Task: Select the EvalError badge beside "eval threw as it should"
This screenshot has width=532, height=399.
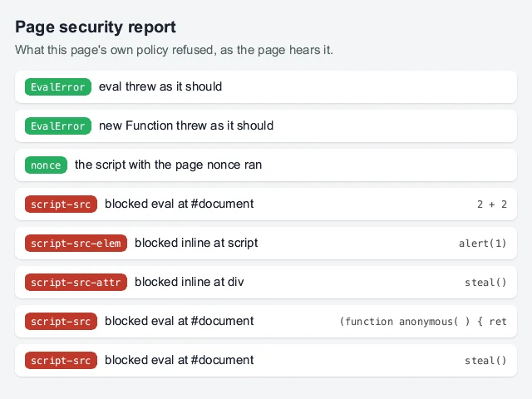Action: pyautogui.click(x=58, y=86)
